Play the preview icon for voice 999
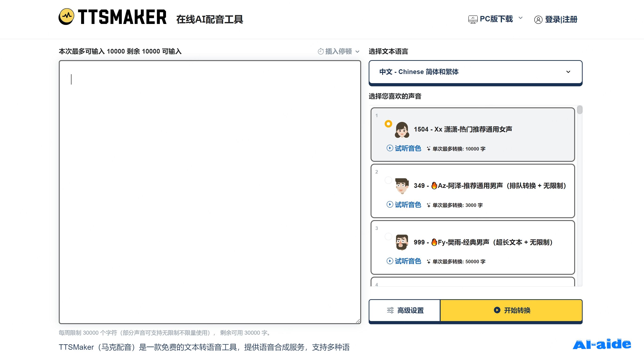 [x=390, y=261]
